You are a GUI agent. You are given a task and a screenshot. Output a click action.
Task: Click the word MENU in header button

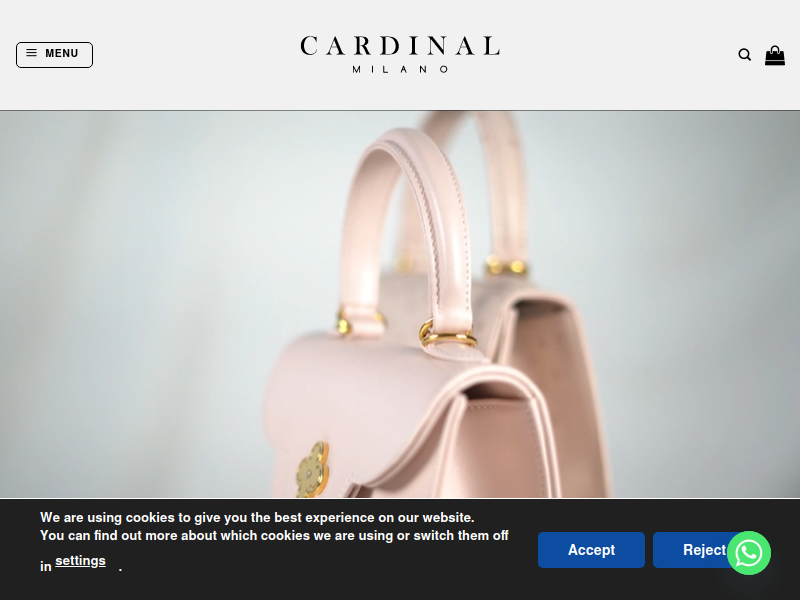(x=62, y=54)
